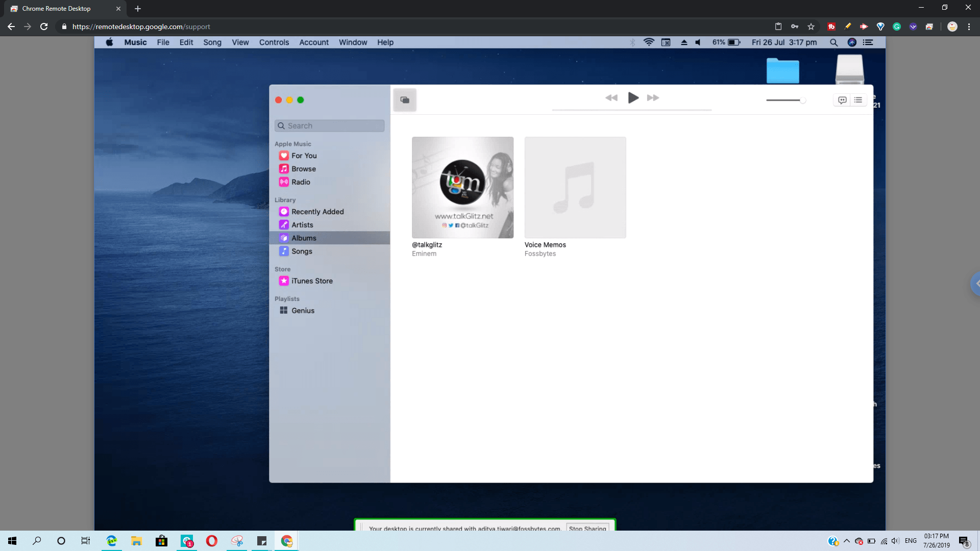Click the AirPlay/output source icon

click(x=405, y=99)
